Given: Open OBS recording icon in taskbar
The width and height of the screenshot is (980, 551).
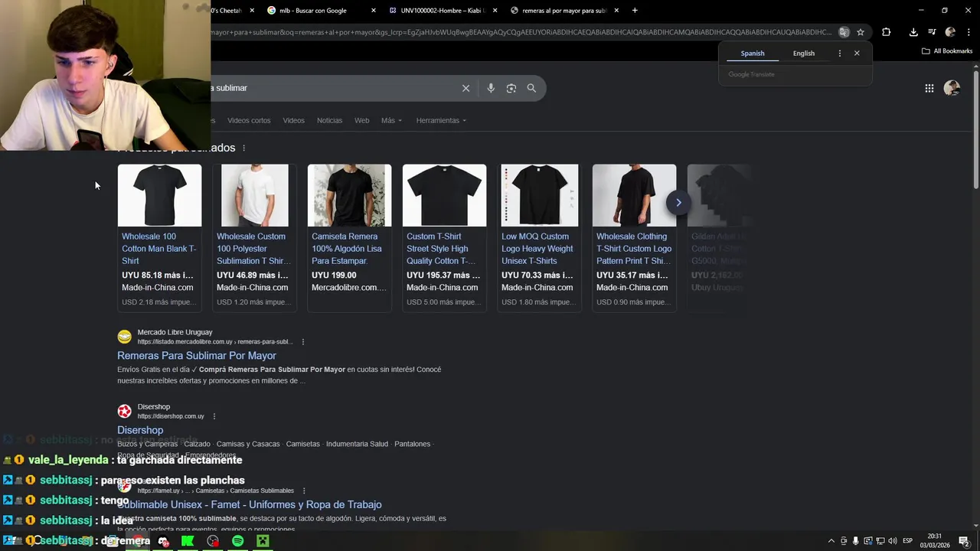Looking at the screenshot, I should (213, 541).
